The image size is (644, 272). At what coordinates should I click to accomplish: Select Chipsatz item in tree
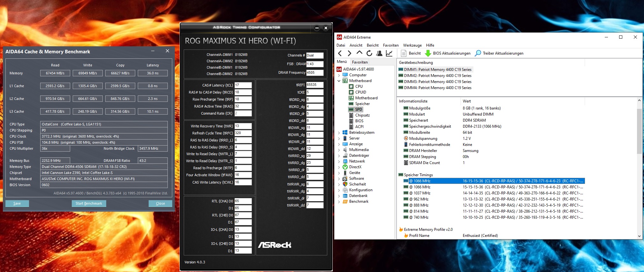tap(362, 115)
